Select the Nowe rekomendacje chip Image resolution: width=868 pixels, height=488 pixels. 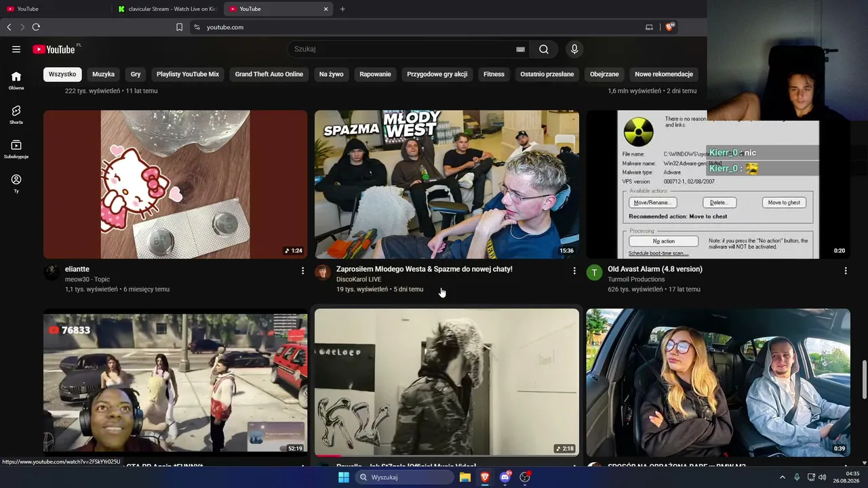pyautogui.click(x=664, y=74)
